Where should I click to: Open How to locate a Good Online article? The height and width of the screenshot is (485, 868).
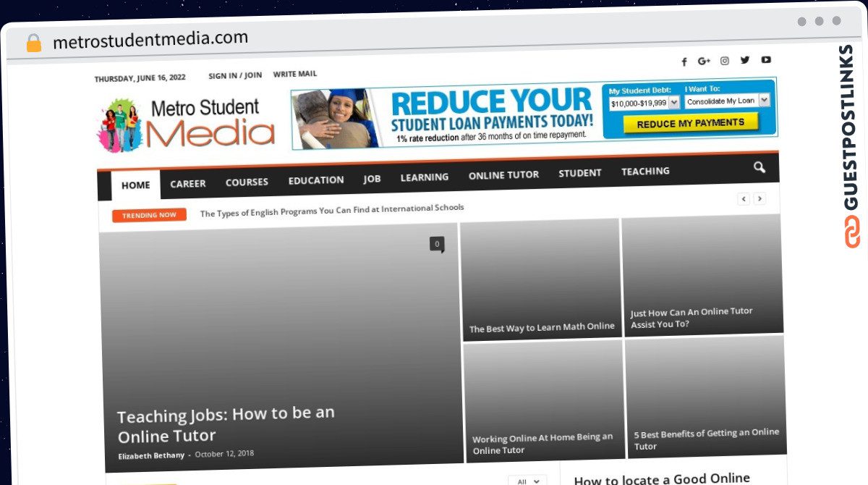(662, 478)
